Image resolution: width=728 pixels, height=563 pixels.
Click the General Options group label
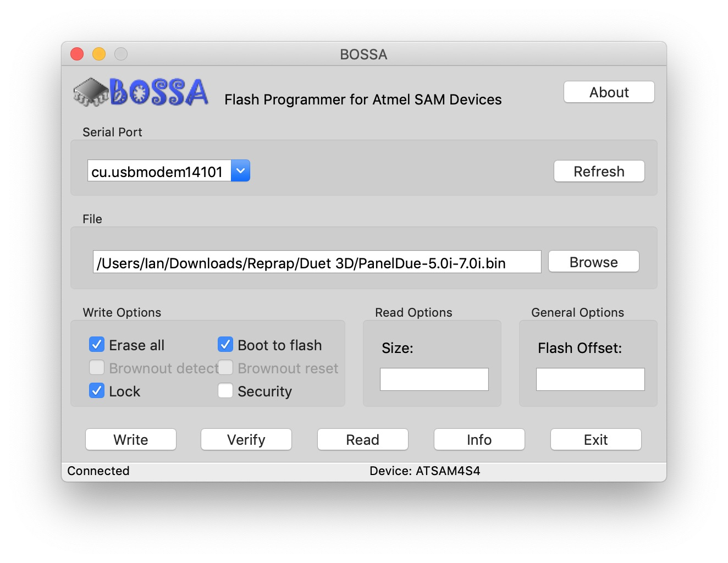pyautogui.click(x=577, y=312)
